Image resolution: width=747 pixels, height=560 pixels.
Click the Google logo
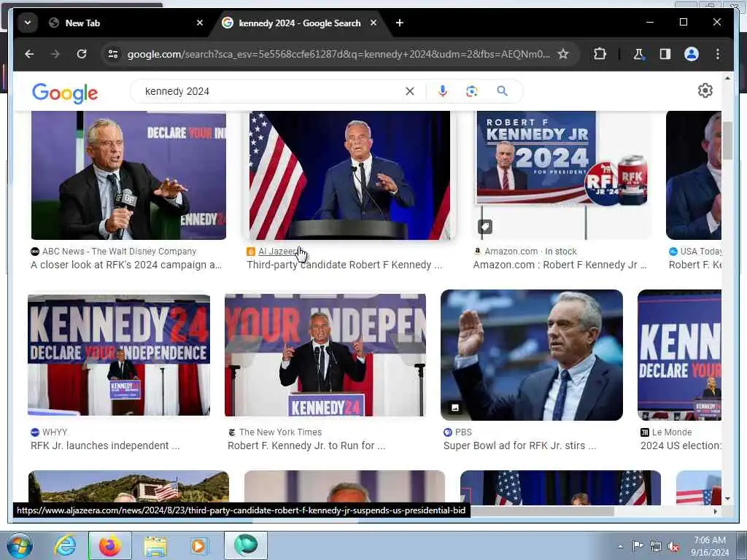click(x=65, y=93)
